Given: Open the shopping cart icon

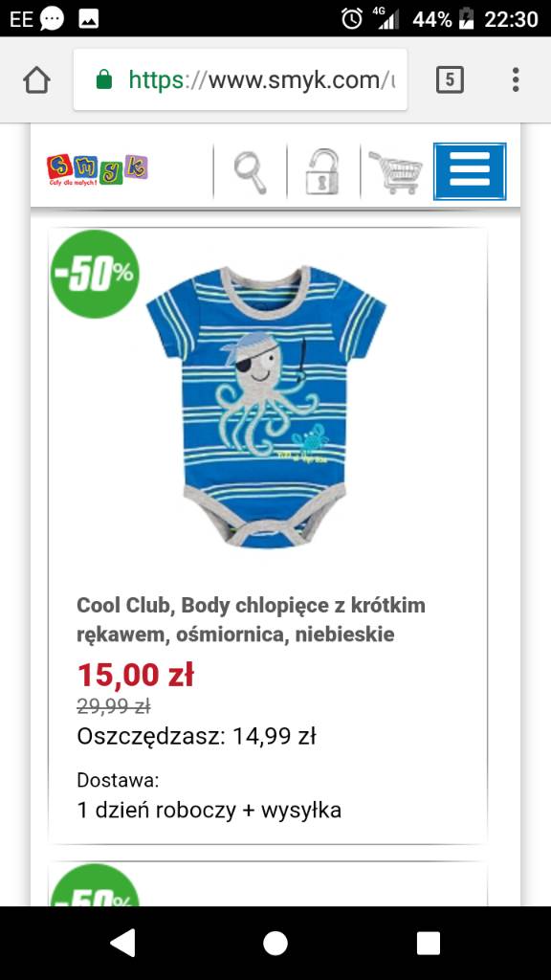Looking at the screenshot, I should (396, 172).
